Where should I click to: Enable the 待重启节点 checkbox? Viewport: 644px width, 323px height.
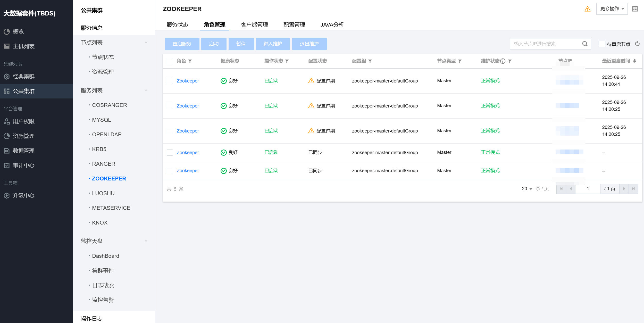coord(602,44)
